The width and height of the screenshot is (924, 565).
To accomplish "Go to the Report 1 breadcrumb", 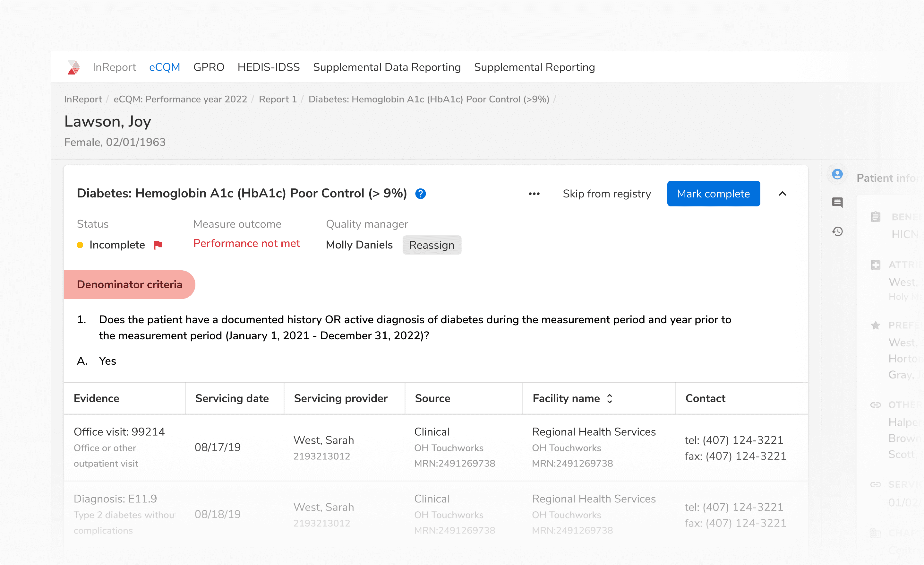I will tap(278, 99).
